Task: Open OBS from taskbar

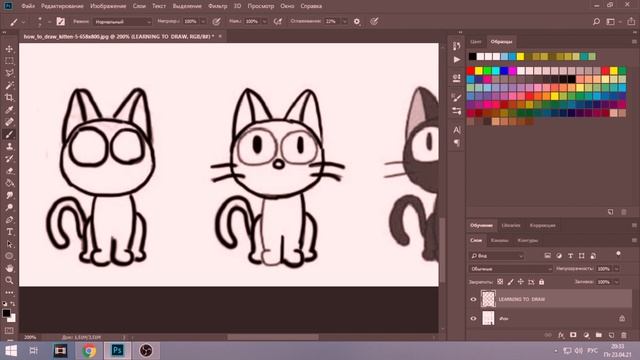Action: pos(146,351)
